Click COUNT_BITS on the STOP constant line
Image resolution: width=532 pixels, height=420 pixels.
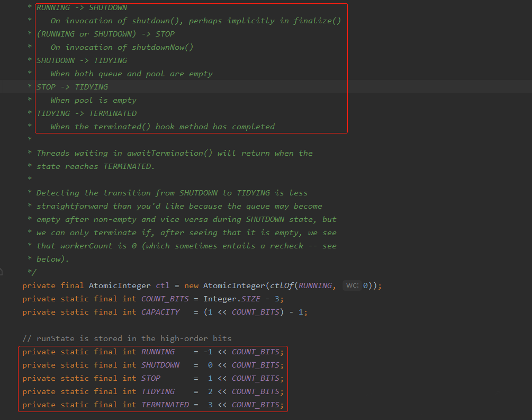256,378
